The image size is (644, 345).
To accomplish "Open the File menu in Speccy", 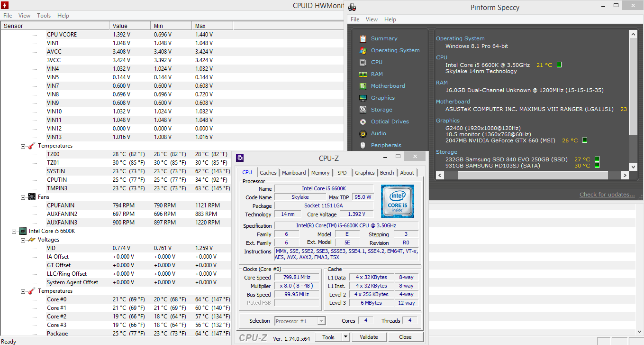I will (x=355, y=19).
